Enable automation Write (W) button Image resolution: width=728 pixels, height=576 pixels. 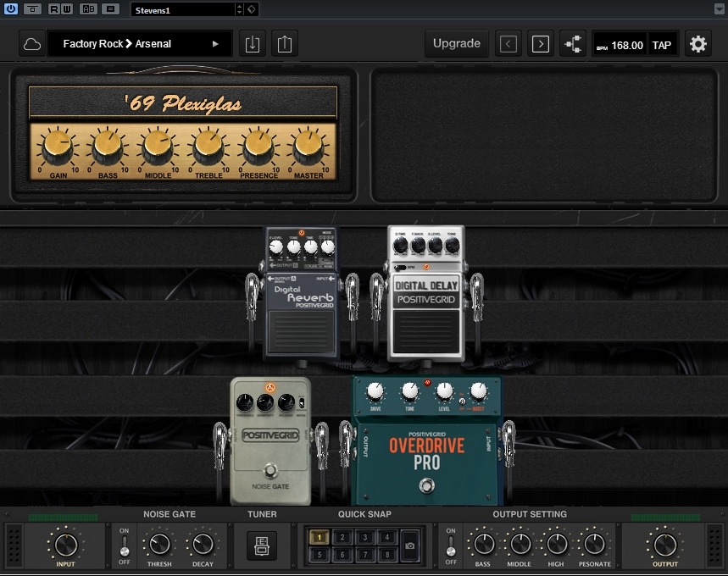point(67,8)
